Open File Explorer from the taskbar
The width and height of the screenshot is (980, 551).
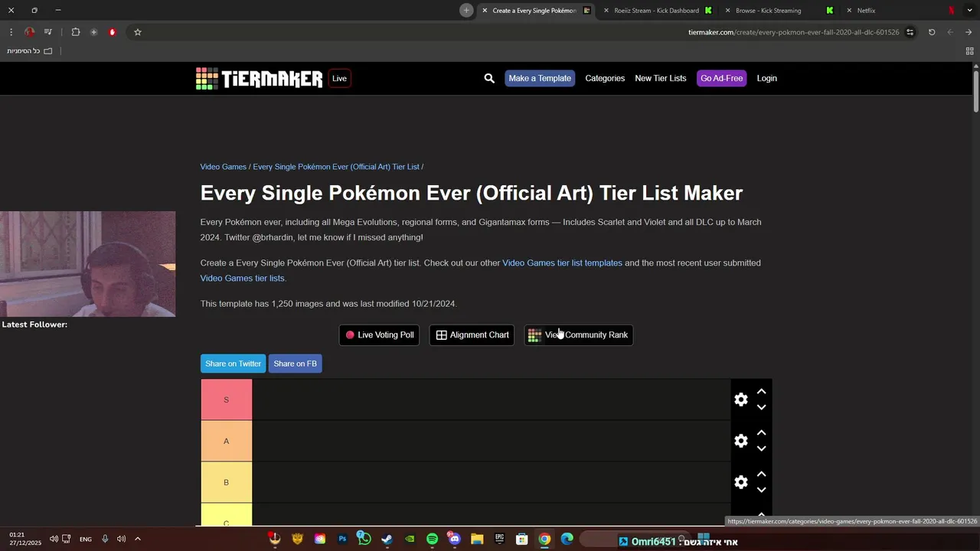click(x=477, y=539)
